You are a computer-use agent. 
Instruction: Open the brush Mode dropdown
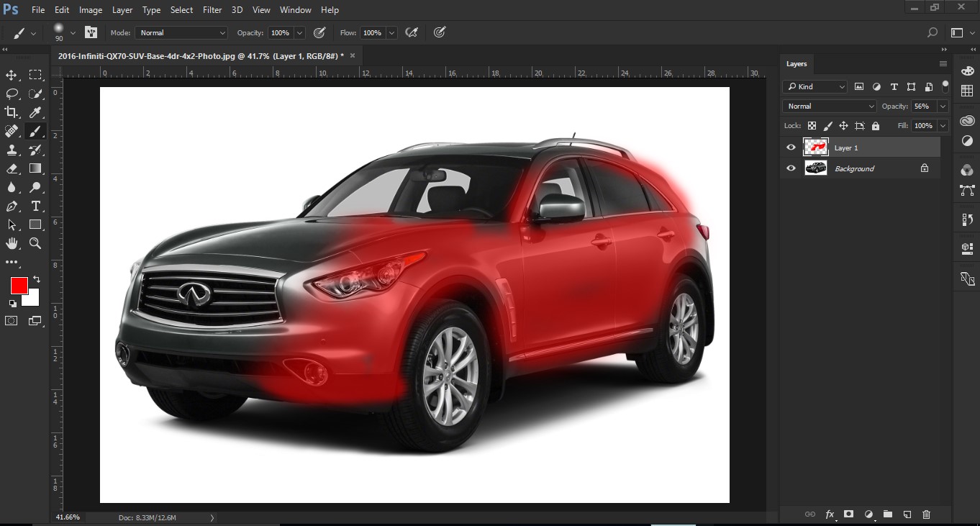182,32
